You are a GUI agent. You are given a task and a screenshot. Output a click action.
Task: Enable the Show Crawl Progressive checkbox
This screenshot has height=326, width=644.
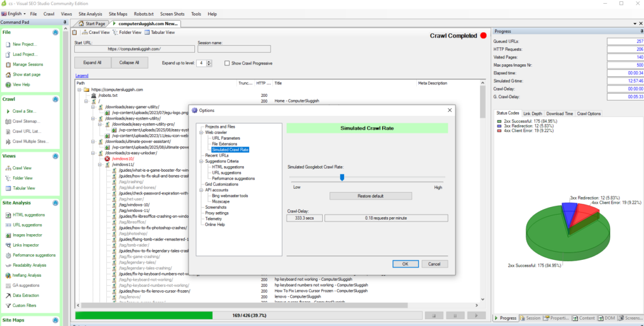pos(226,64)
